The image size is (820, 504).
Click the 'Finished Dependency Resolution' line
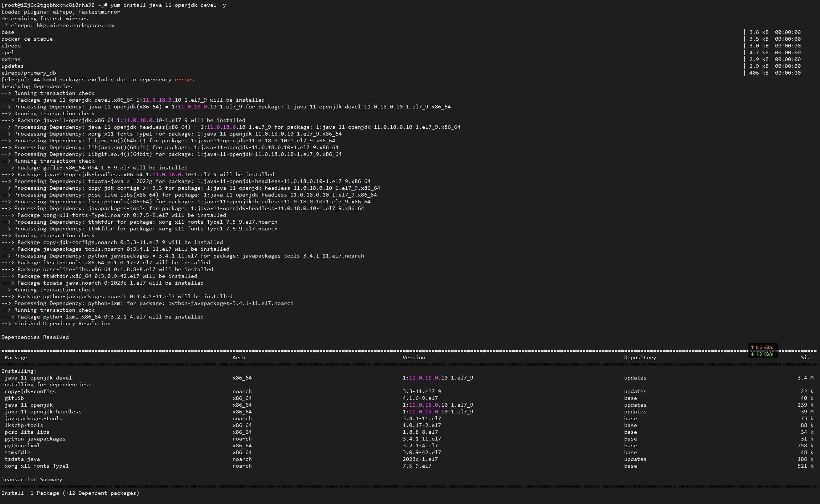pos(62,324)
